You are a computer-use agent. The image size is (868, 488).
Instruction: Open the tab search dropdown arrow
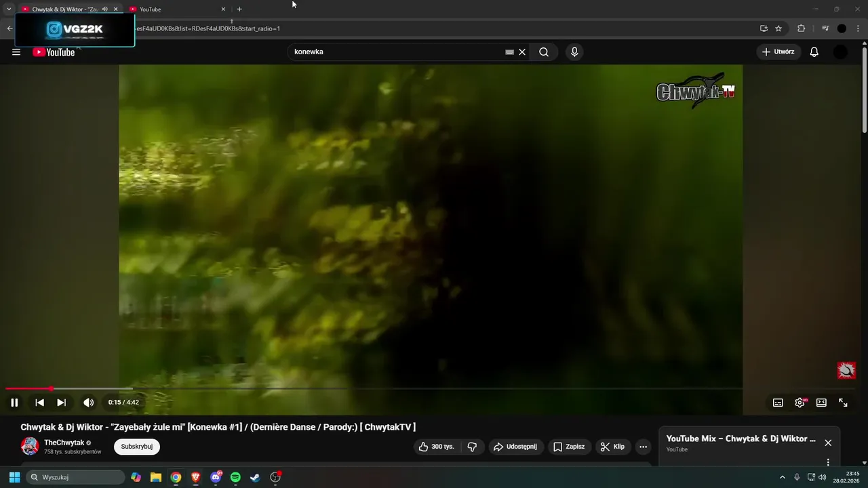9,9
